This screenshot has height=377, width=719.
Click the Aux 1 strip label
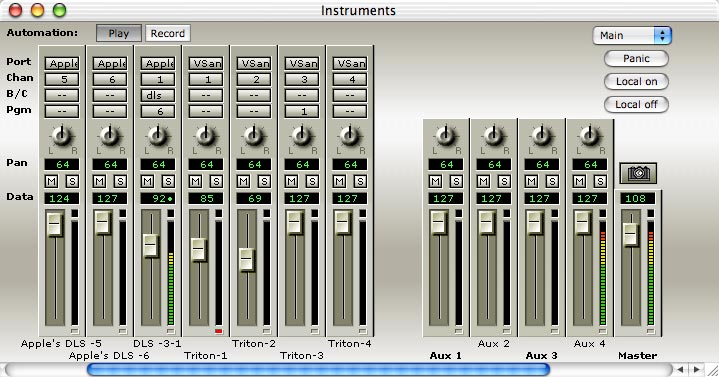click(x=446, y=355)
